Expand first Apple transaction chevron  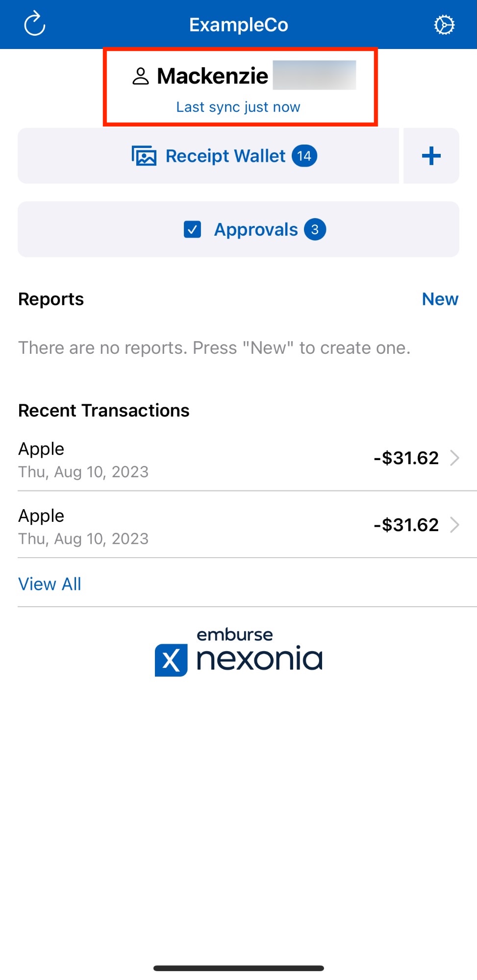click(455, 458)
